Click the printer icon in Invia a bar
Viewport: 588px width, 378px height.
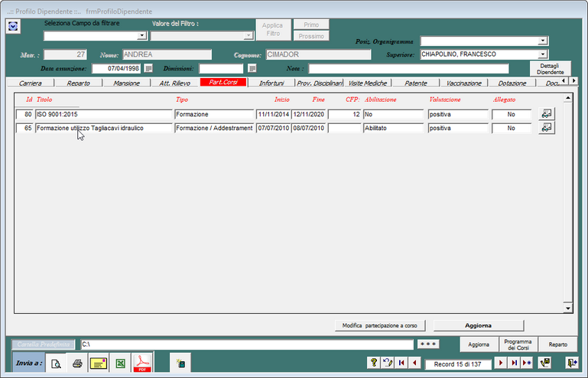point(77,363)
